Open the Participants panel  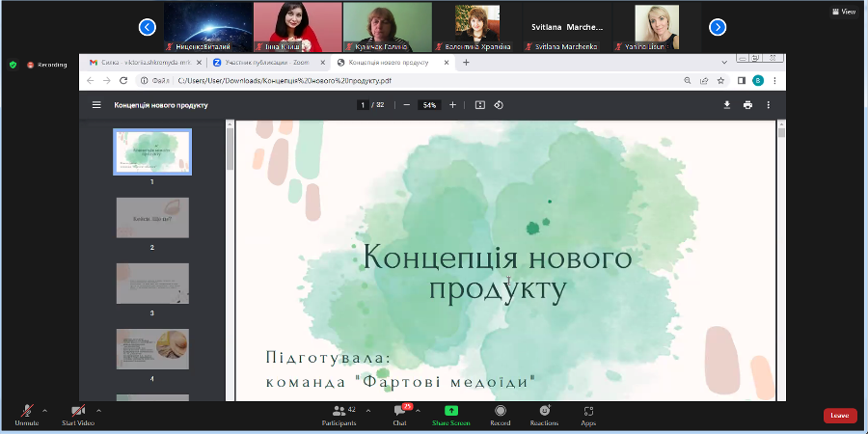338,413
